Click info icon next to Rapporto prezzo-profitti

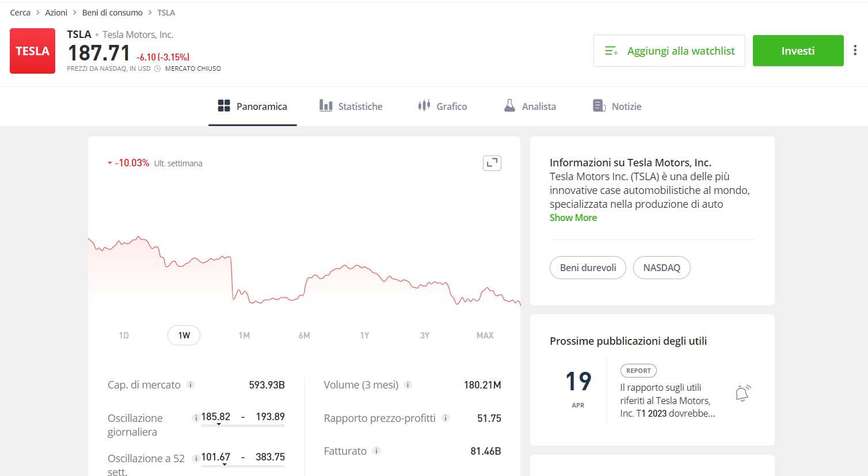[x=445, y=418]
